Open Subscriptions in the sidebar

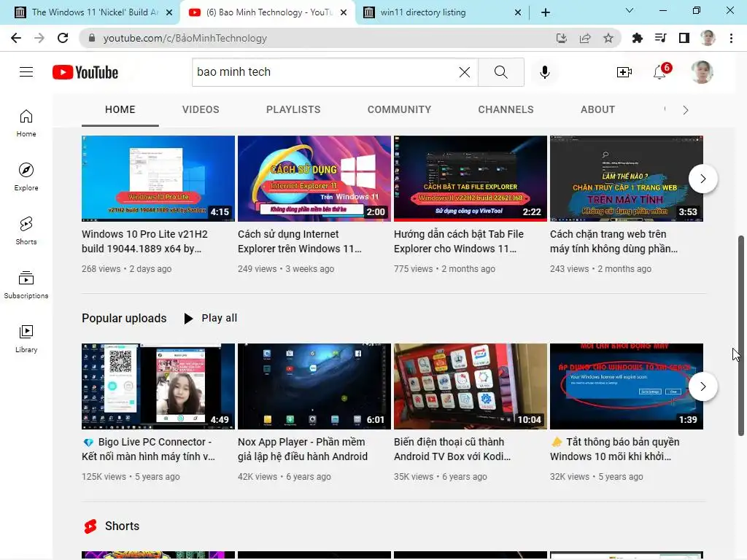26,285
